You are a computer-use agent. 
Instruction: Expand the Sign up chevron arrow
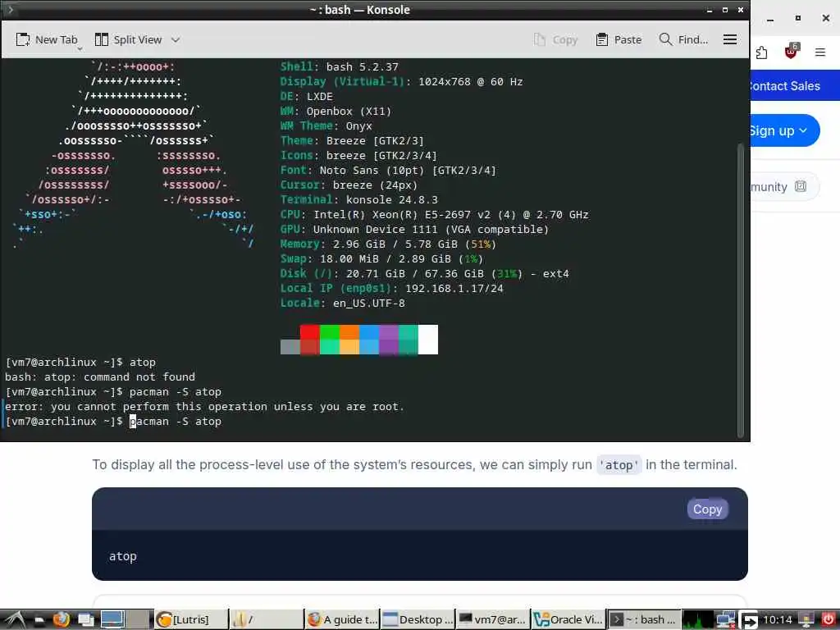803,130
